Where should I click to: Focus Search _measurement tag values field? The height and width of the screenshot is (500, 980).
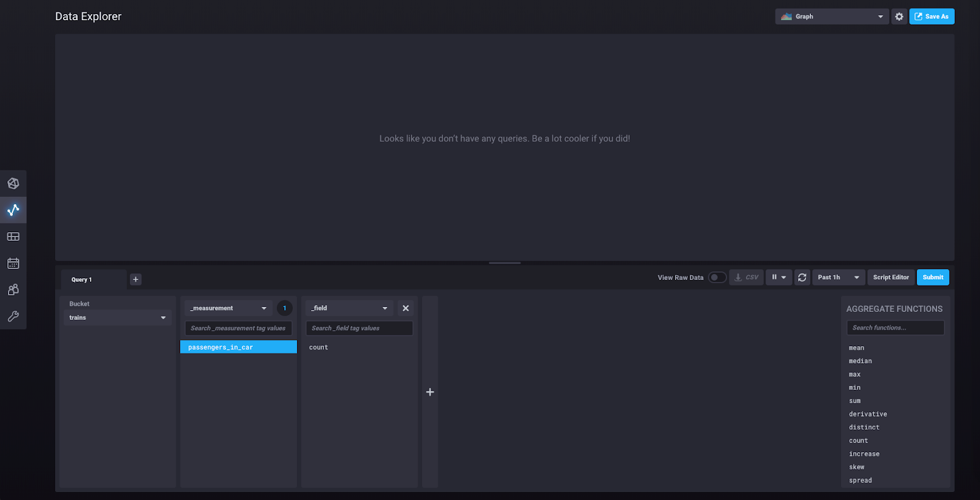coord(238,328)
